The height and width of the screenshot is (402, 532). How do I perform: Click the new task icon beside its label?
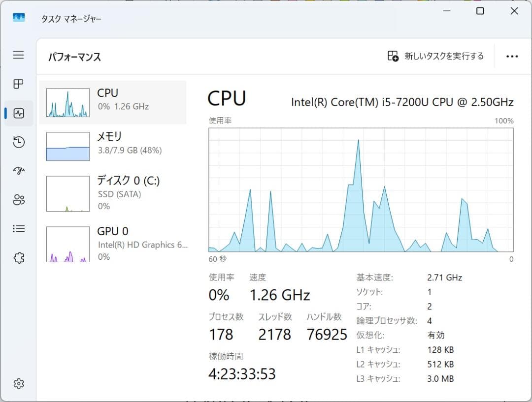pyautogui.click(x=393, y=56)
